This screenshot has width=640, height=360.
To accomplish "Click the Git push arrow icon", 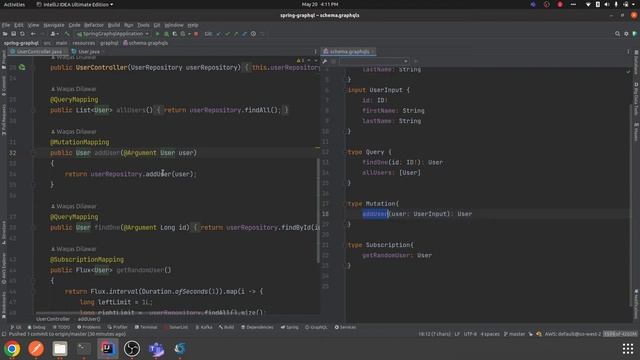I will (236, 34).
